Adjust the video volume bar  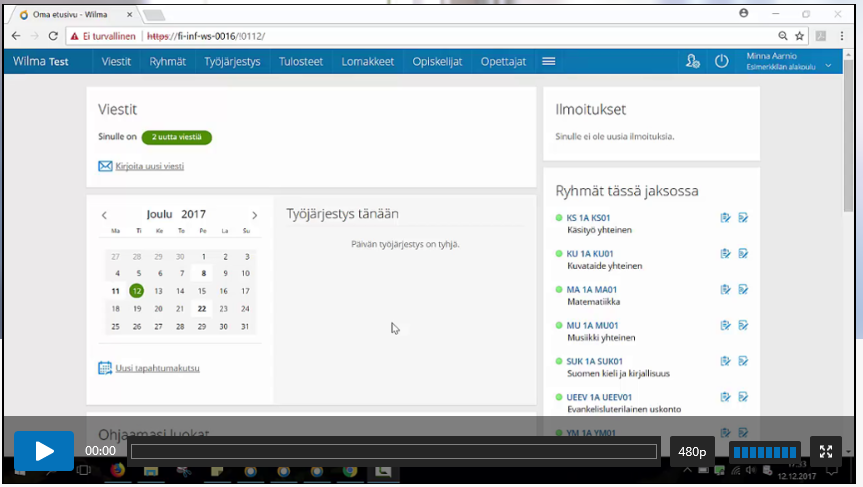pyautogui.click(x=765, y=451)
